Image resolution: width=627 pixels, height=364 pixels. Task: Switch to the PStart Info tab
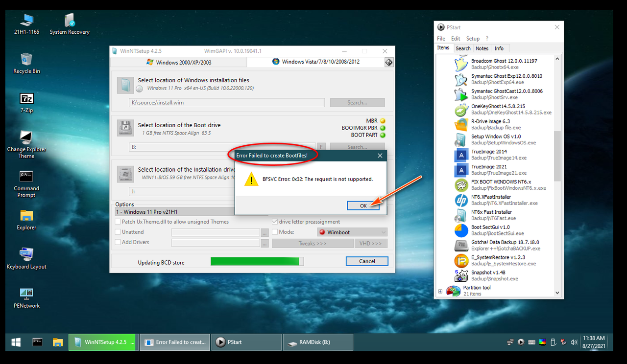coord(499,48)
